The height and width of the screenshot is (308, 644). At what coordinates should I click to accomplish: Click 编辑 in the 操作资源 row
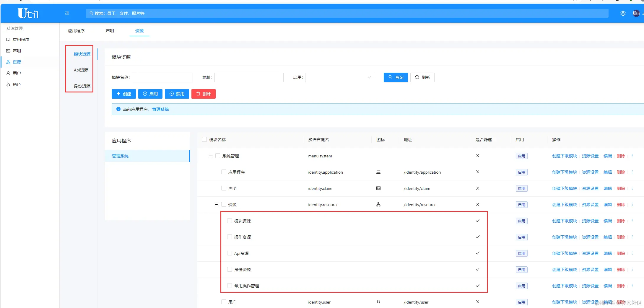[608, 237]
